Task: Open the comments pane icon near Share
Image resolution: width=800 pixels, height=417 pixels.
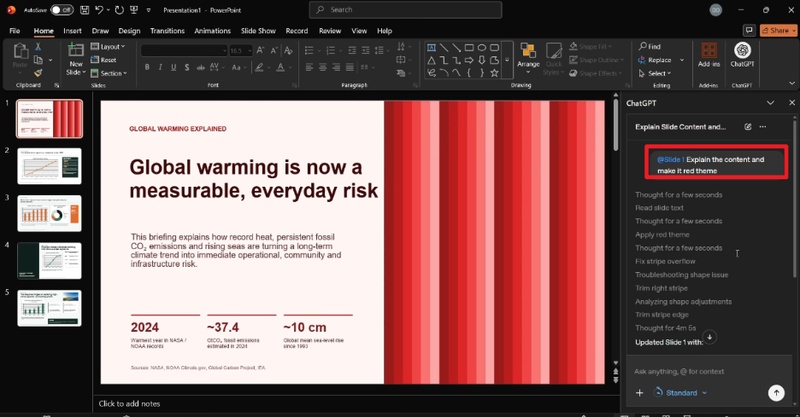Action: point(748,30)
